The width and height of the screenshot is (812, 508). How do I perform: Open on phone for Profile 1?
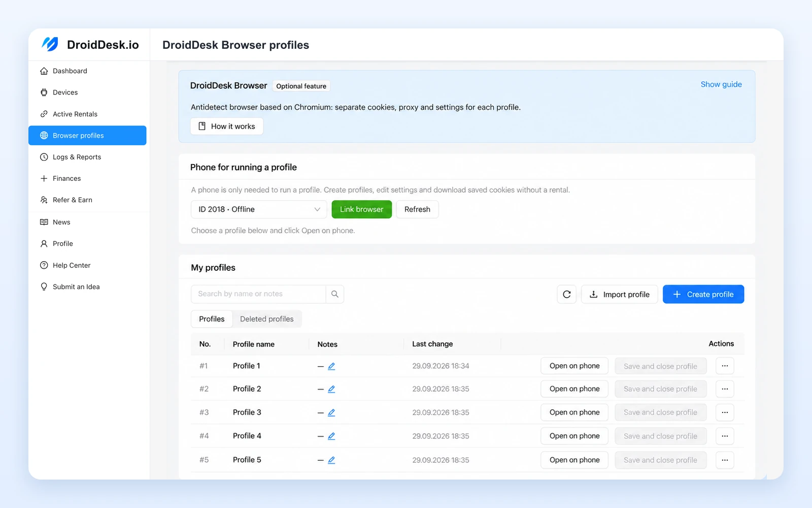(x=574, y=366)
